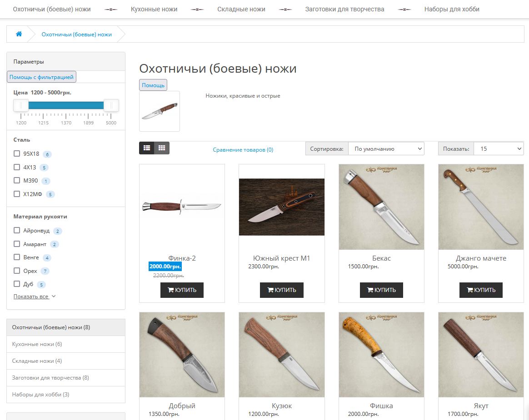Screen dimensions: 529x420
Task: Open the Показать items-per-page dropdown
Action: 499,148
